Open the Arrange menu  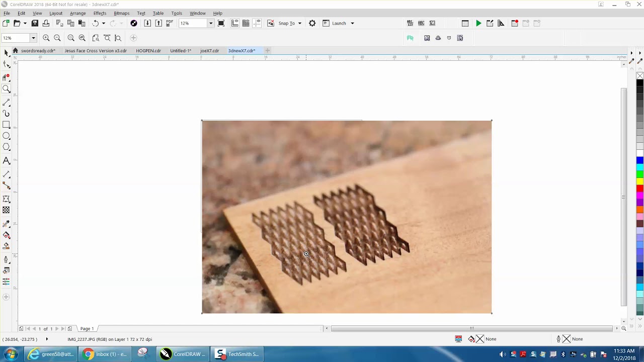[x=77, y=13]
